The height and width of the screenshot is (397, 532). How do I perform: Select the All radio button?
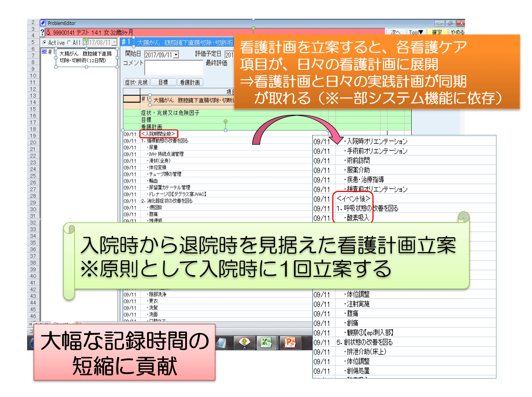point(69,42)
